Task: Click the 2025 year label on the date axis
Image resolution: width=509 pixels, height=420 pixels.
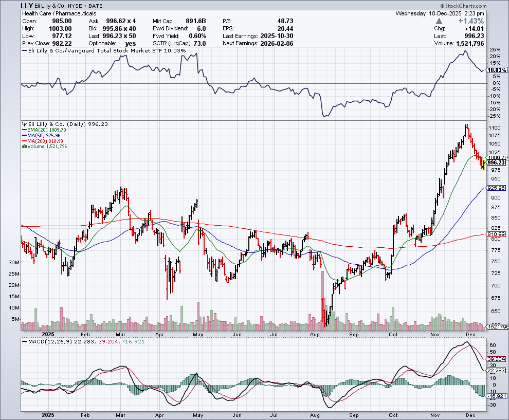Action: tap(47, 414)
